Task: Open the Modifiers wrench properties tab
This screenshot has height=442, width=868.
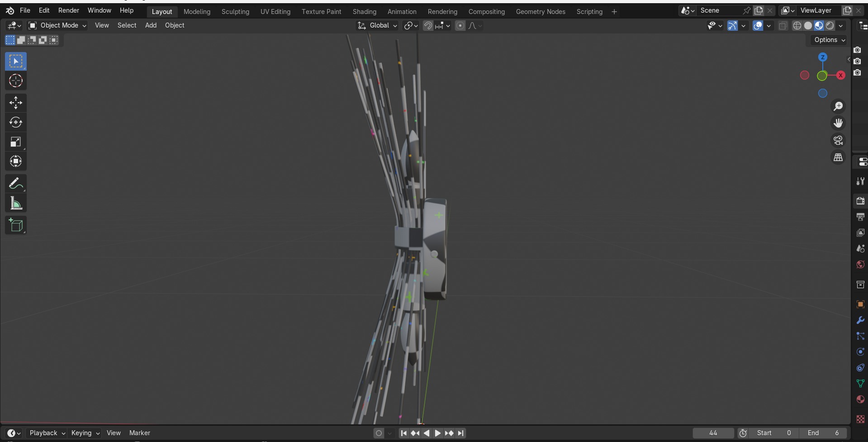Action: (x=860, y=320)
